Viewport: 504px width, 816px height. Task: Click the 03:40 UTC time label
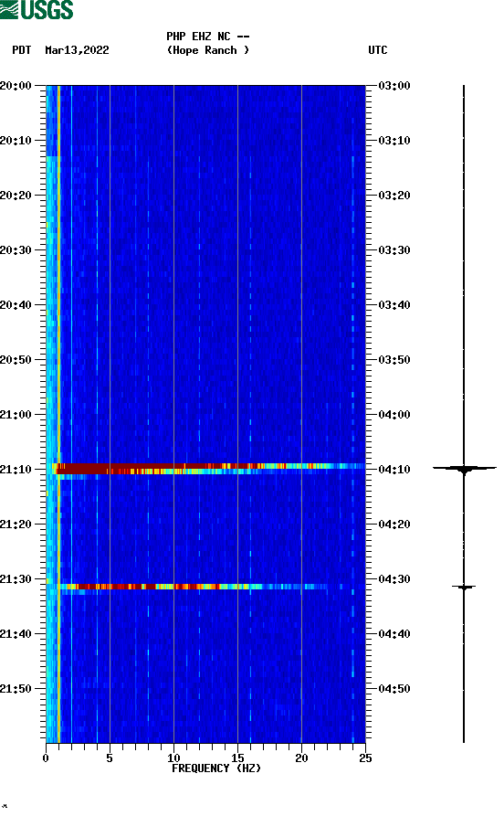394,305
